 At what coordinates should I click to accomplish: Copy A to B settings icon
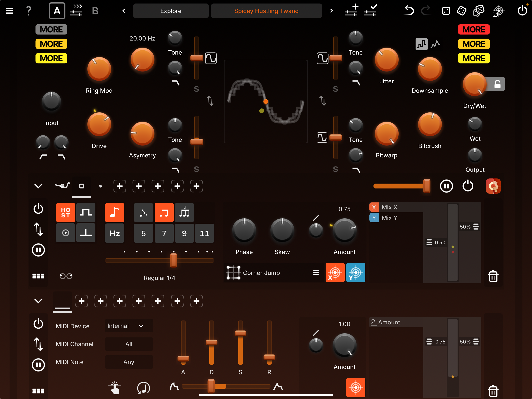pyautogui.click(x=77, y=10)
